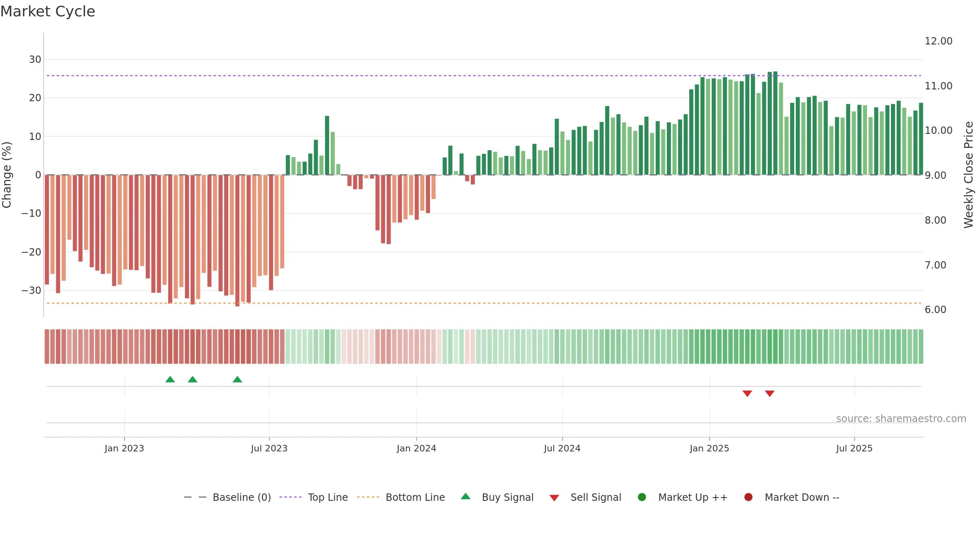Toggle the Top Line legend entry
This screenshot has width=980, height=551.
[x=314, y=497]
